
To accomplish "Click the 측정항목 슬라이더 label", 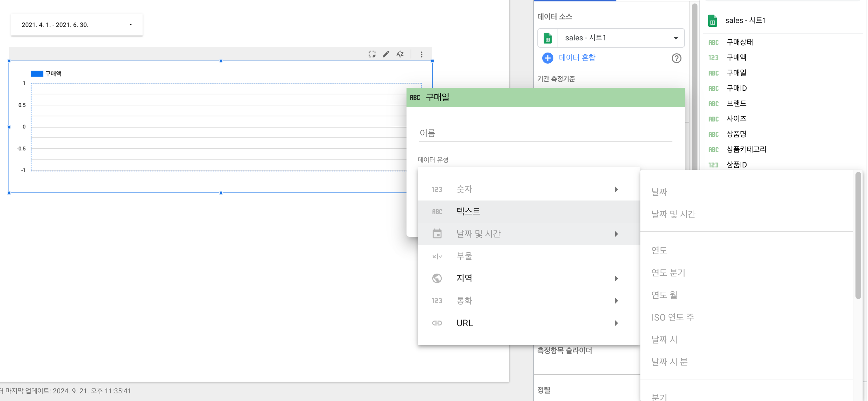I will click(565, 351).
